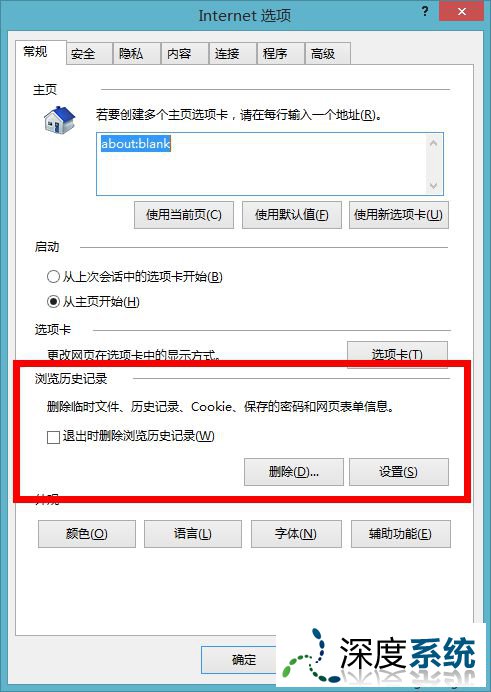The height and width of the screenshot is (692, 491).
Task: Close the Internet 选项 dialog
Action: (x=461, y=11)
